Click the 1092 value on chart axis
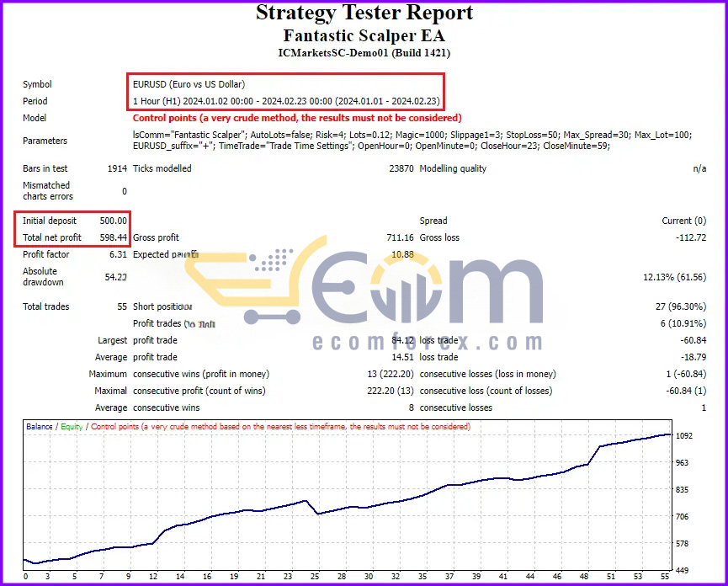The height and width of the screenshot is (586, 728). [684, 435]
